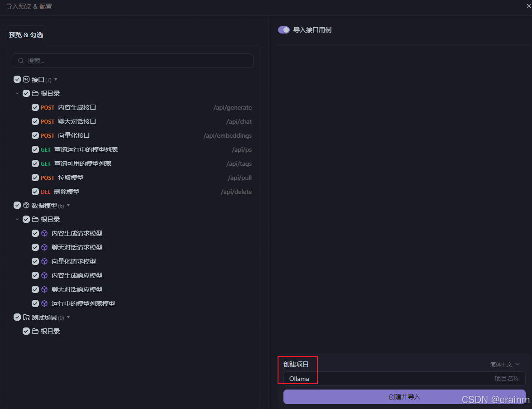
Task: Open the dropdown arrow beside 测试场景 (0)
Action: [x=68, y=318]
